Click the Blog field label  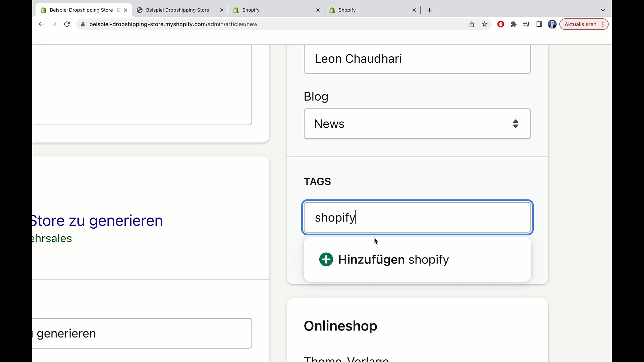coord(316,97)
